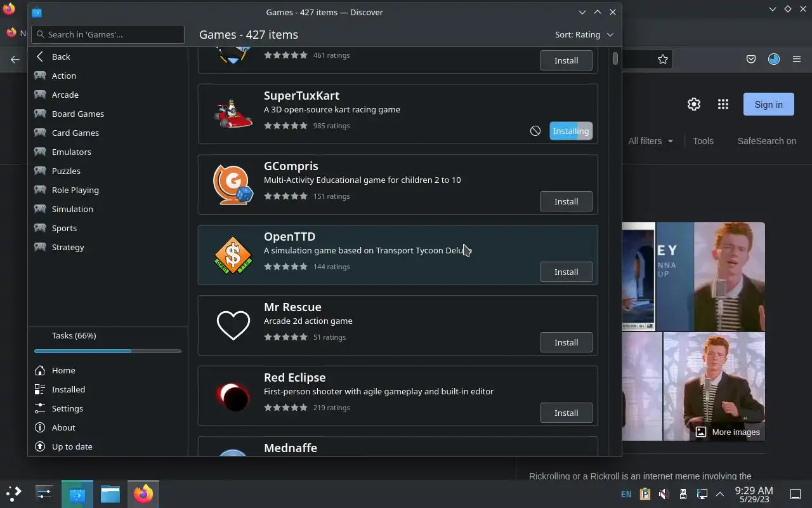Open the clipboard tray icon
Image resolution: width=812 pixels, height=508 pixels.
coord(645,494)
